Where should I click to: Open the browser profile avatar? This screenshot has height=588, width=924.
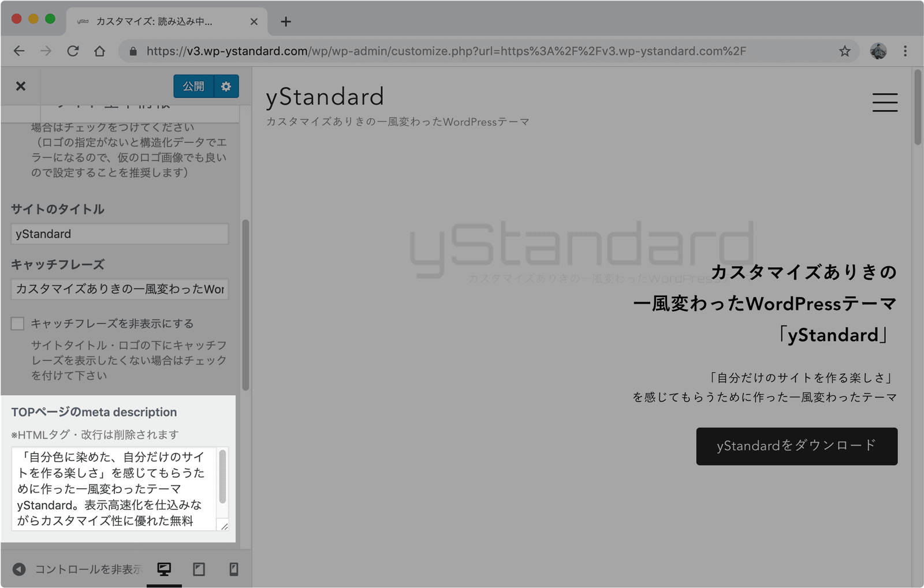tap(878, 51)
